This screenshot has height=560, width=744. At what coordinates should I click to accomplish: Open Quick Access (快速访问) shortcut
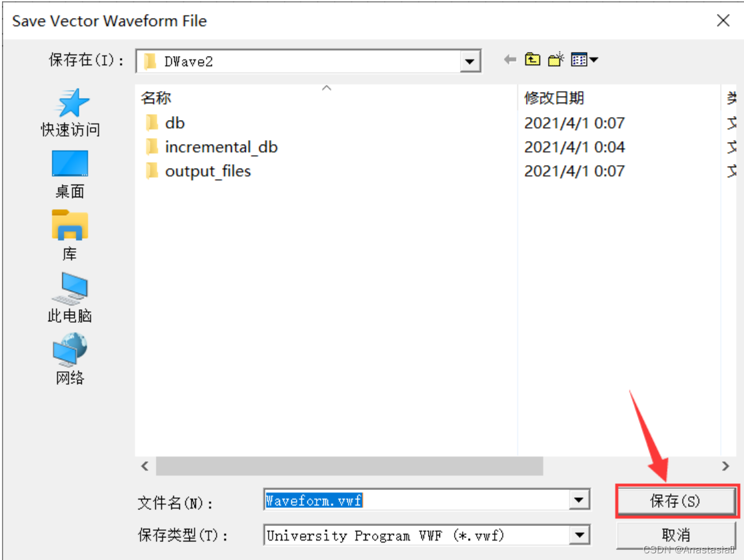click(70, 113)
